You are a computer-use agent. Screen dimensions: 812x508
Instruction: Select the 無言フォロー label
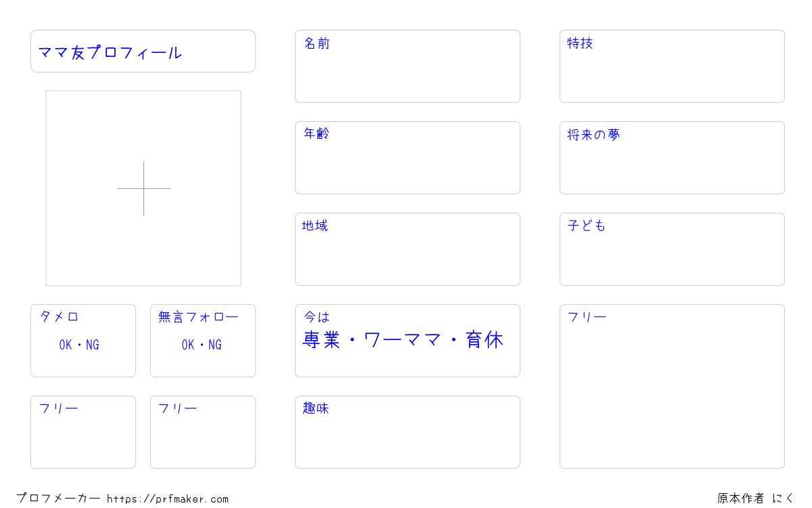[198, 317]
